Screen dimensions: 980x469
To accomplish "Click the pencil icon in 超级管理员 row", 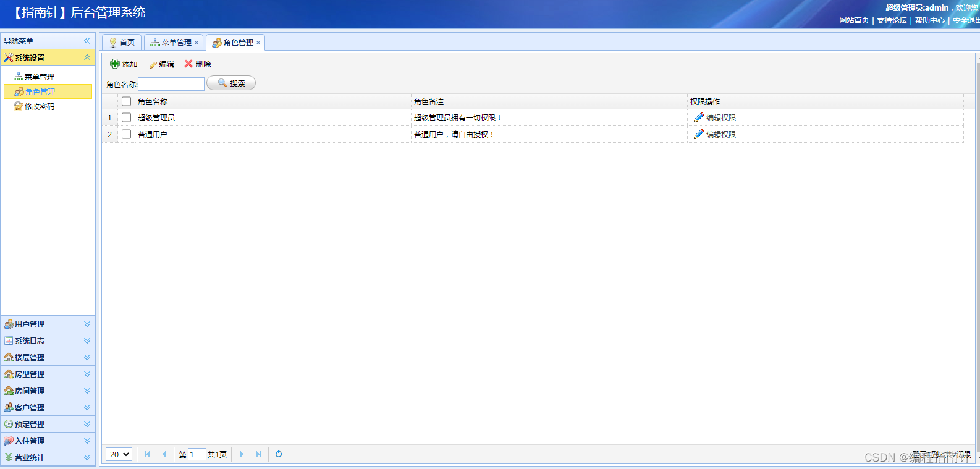I will (698, 117).
